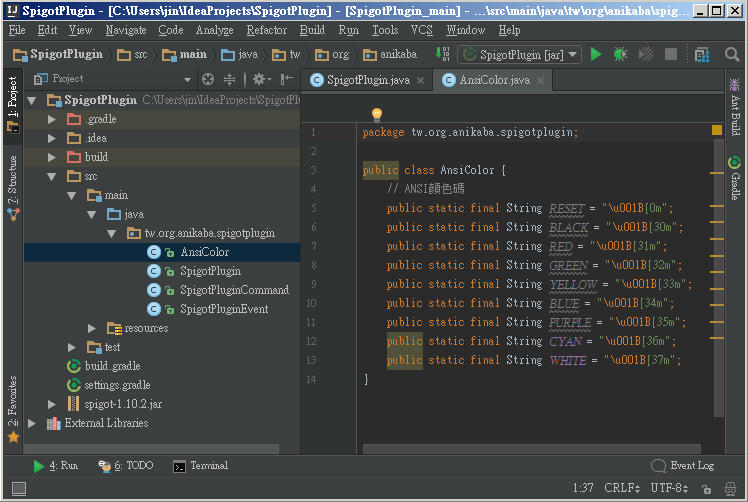Hide the Project tool window
This screenshot has height=502, width=748.
coord(286,79)
